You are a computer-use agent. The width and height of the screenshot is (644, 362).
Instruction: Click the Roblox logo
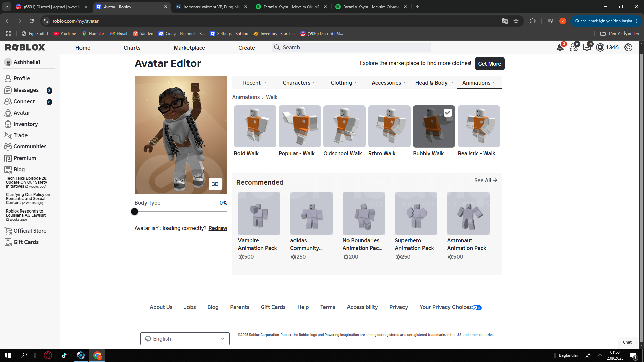coord(25,47)
